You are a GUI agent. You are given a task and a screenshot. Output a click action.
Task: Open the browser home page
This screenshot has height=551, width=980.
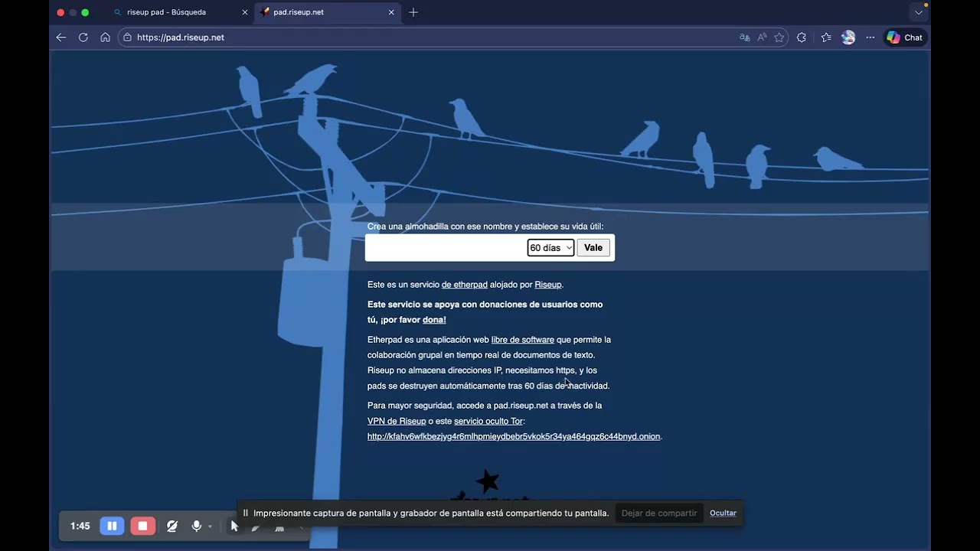(106, 37)
